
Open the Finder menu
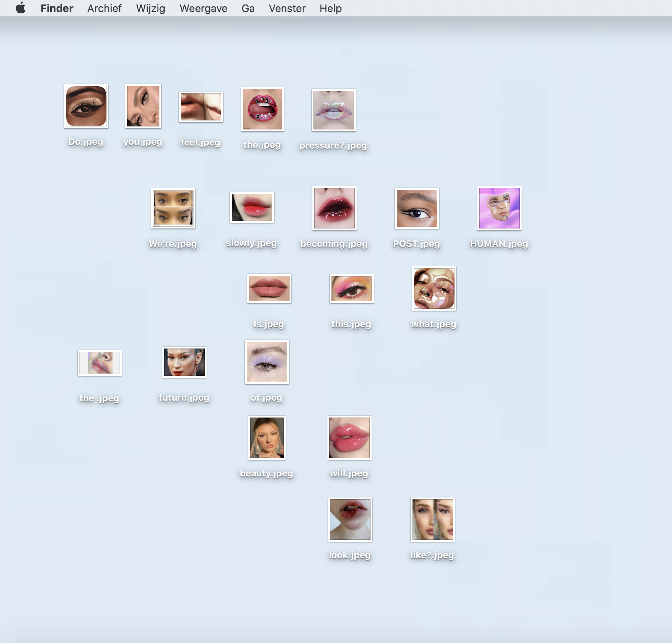57,8
